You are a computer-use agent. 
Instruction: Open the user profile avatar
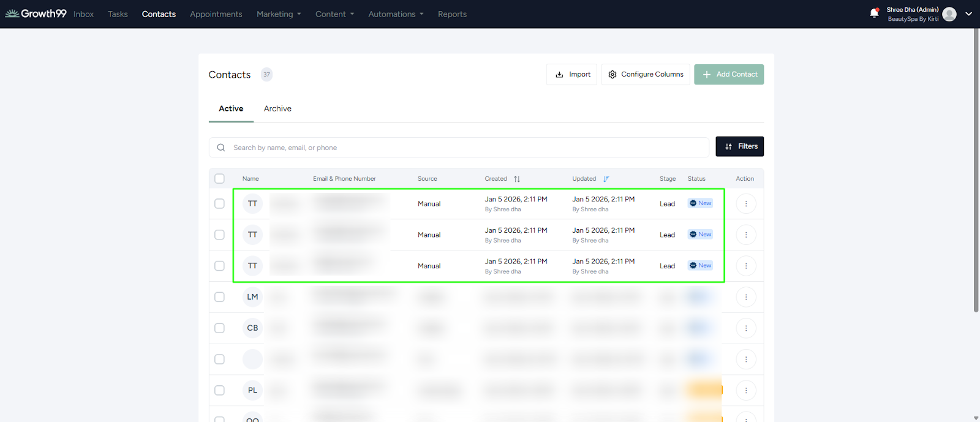949,14
